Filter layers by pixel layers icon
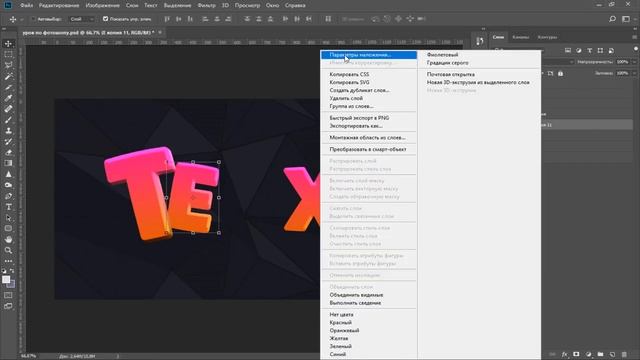640x360 pixels. (568, 51)
